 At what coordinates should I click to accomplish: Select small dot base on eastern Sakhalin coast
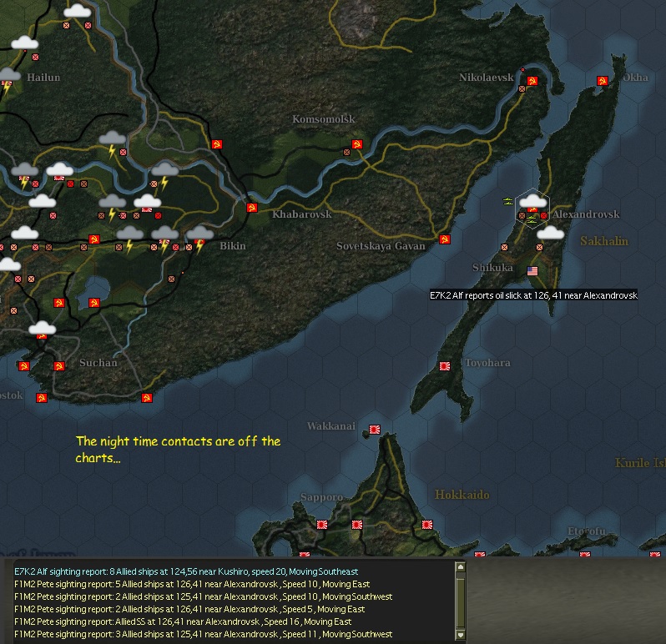539,247
